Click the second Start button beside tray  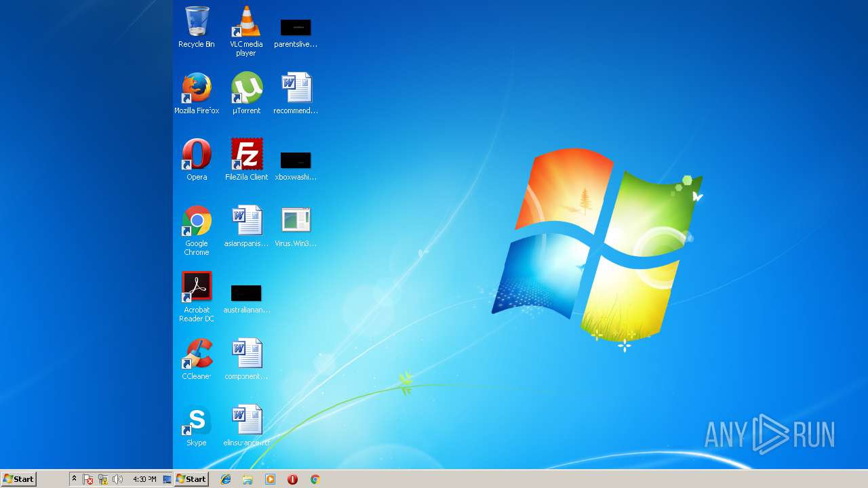(191, 479)
